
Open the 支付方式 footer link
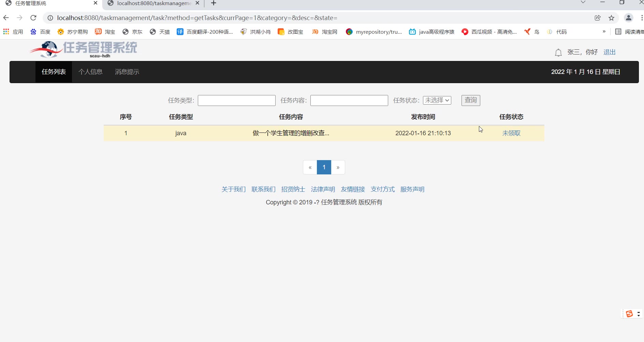tap(383, 189)
